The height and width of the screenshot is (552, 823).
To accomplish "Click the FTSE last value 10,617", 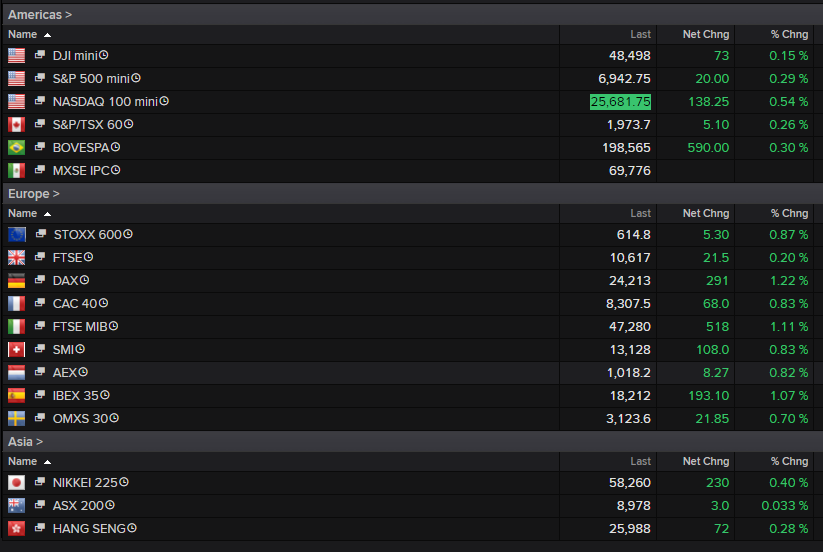I will pos(630,258).
